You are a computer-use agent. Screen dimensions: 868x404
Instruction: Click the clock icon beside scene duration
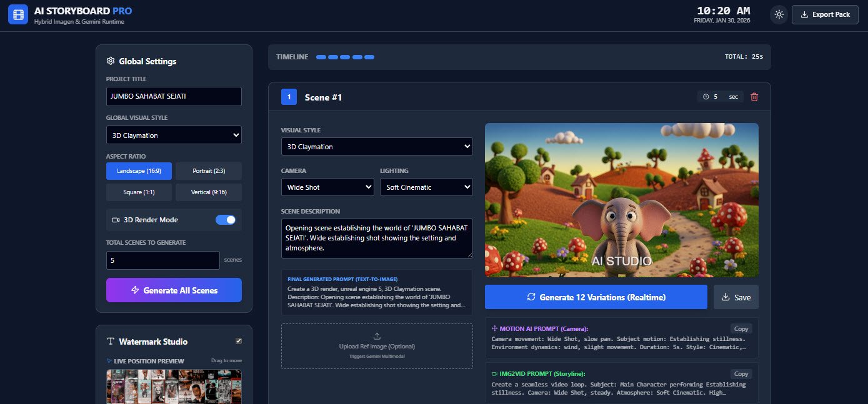pos(706,97)
